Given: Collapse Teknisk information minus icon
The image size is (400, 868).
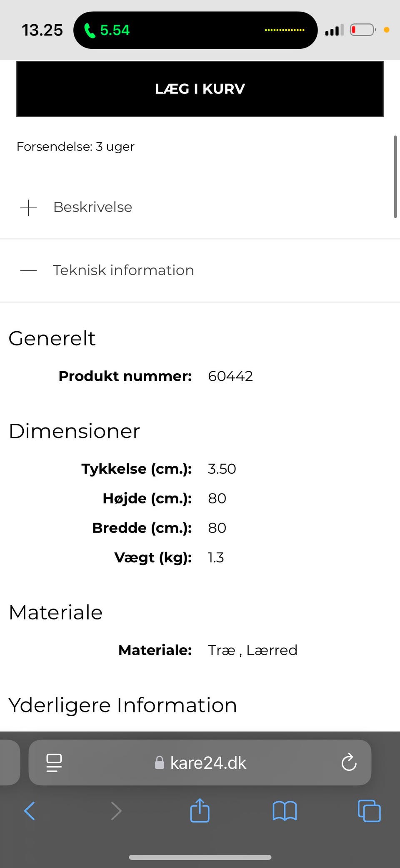Looking at the screenshot, I should click(29, 271).
